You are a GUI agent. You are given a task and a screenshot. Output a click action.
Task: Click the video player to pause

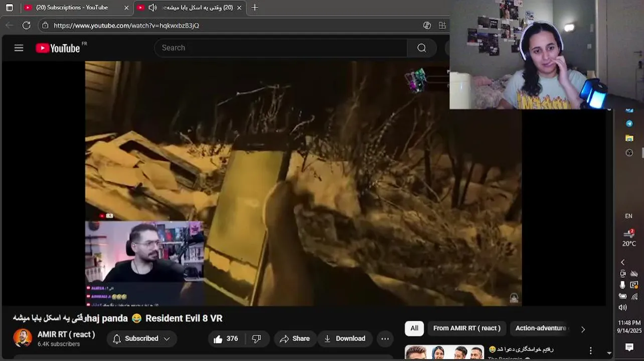pos(303,184)
